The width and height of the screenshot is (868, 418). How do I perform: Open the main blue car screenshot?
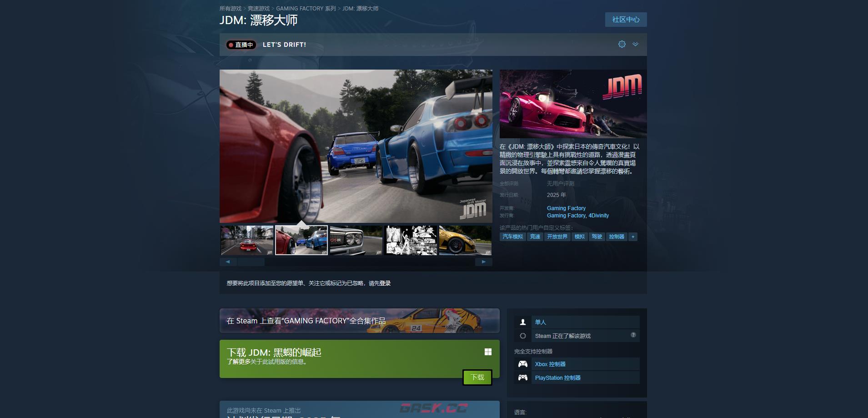click(x=356, y=146)
